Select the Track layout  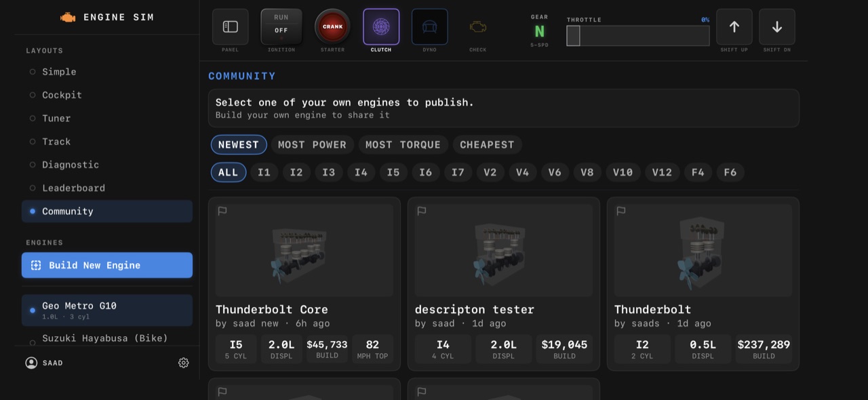(x=107, y=142)
